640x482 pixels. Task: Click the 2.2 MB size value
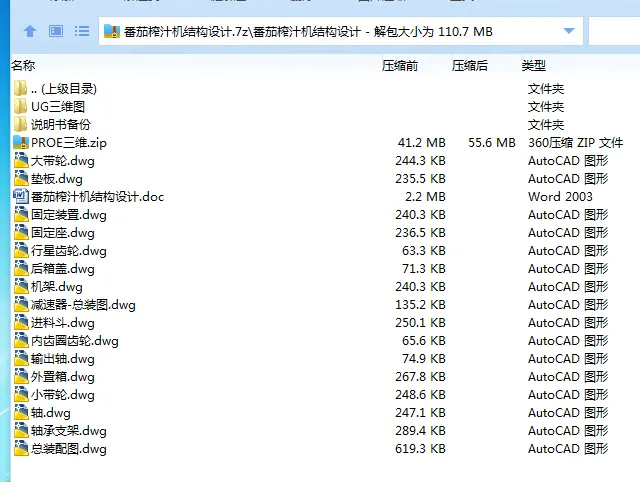(425, 196)
